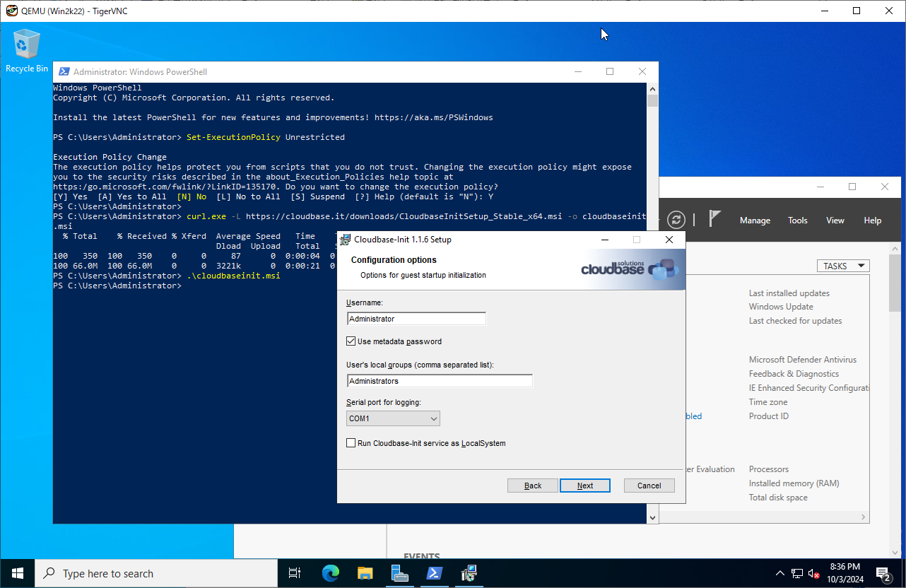Viewport: 906px width, 588px height.
Task: Click the Set-ExecutionPolicy Unrestricted command text
Action: pyautogui.click(x=266, y=137)
